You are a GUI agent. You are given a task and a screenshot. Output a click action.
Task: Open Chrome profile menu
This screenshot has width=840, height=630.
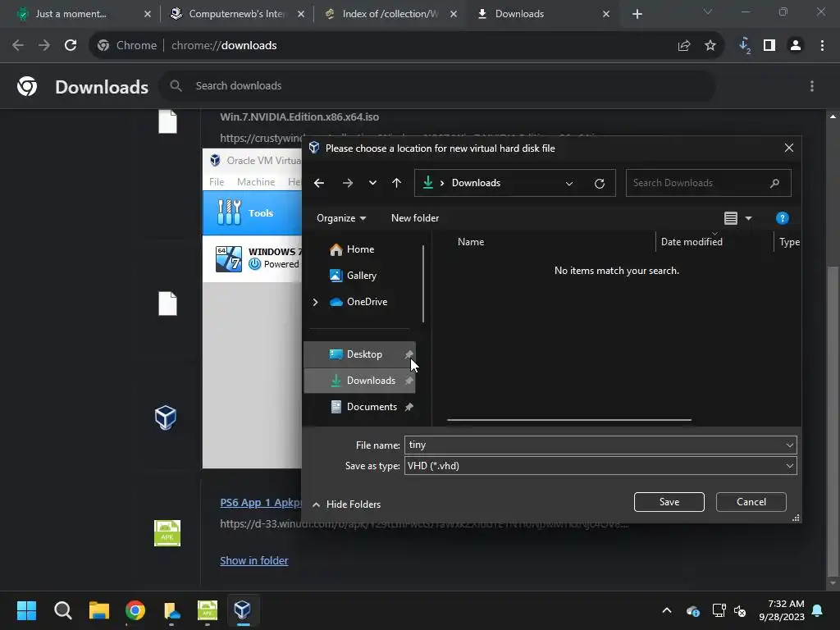(796, 46)
